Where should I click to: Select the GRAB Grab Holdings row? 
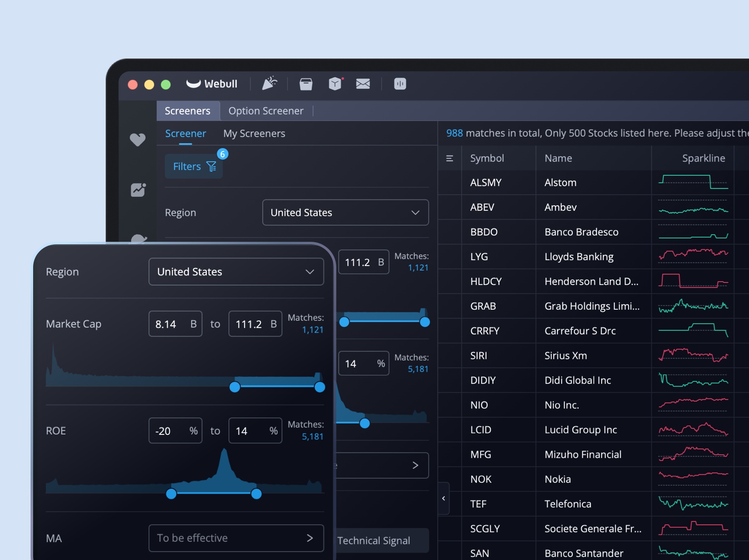(594, 306)
